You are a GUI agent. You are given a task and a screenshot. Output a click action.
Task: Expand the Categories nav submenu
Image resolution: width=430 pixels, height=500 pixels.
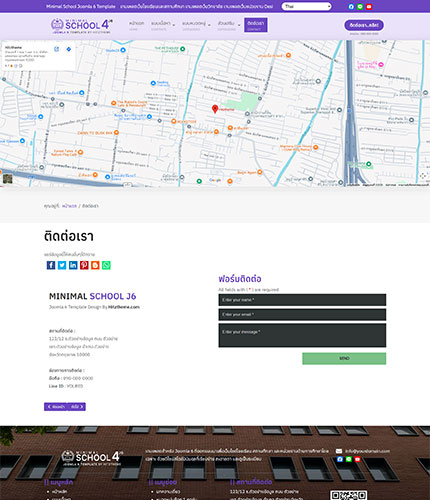196,25
